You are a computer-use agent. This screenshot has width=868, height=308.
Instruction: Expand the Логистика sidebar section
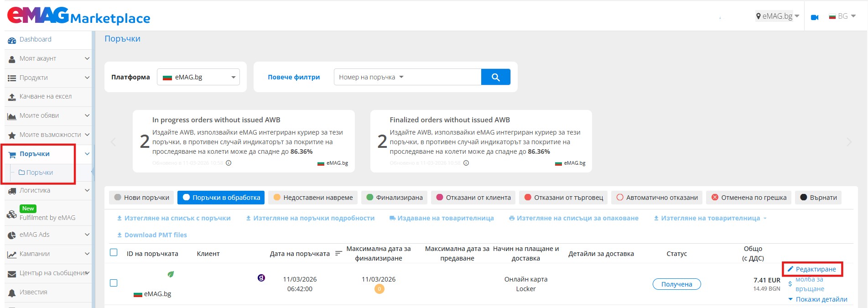pyautogui.click(x=48, y=191)
